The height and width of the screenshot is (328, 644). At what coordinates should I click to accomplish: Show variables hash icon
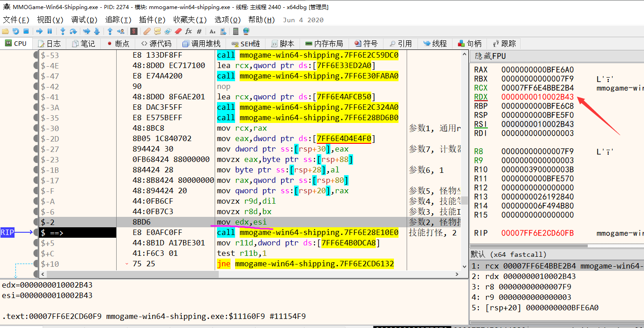[199, 31]
